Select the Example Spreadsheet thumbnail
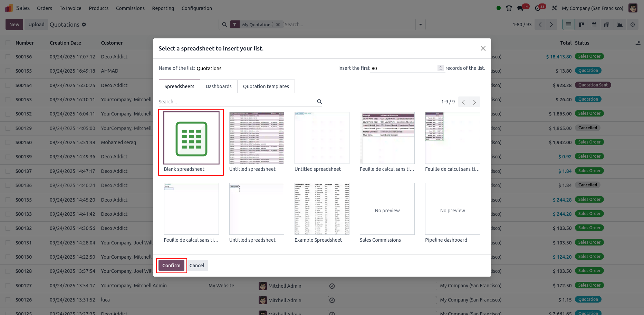This screenshot has height=315, width=644. [322, 209]
